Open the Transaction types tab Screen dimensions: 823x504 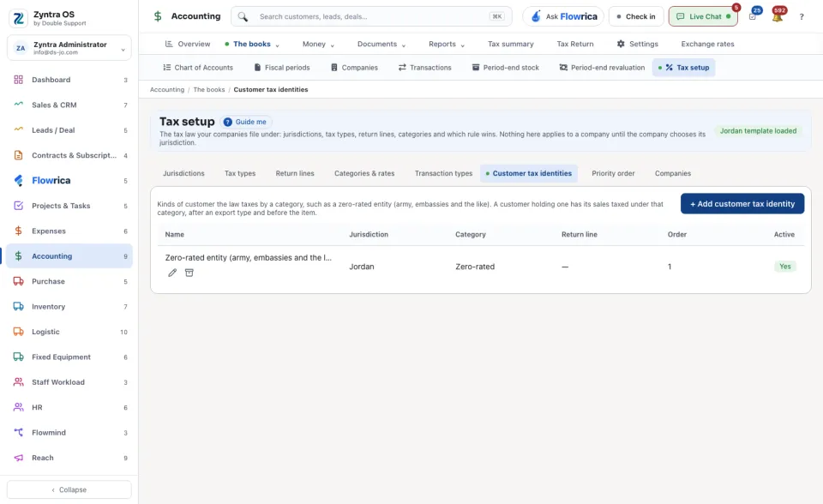tap(443, 173)
